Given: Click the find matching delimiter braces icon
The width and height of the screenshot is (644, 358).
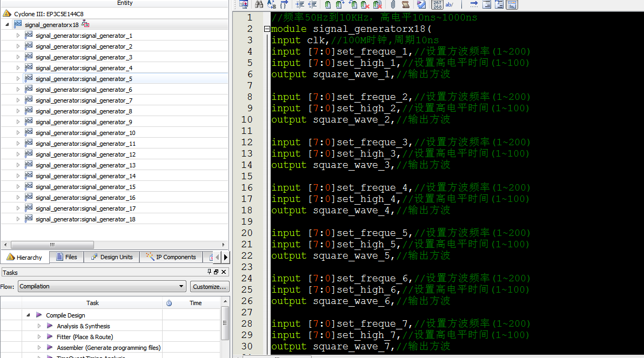Looking at the screenshot, I should pyautogui.click(x=284, y=4).
